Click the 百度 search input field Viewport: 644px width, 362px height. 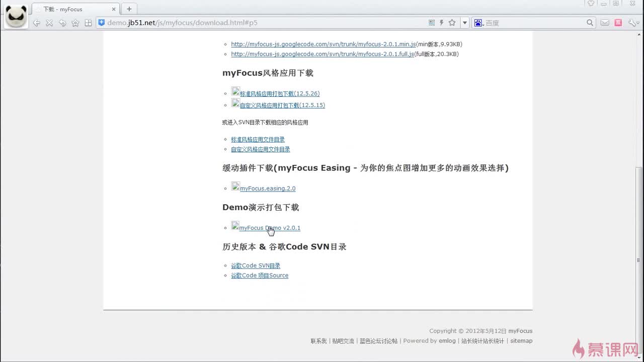[534, 23]
